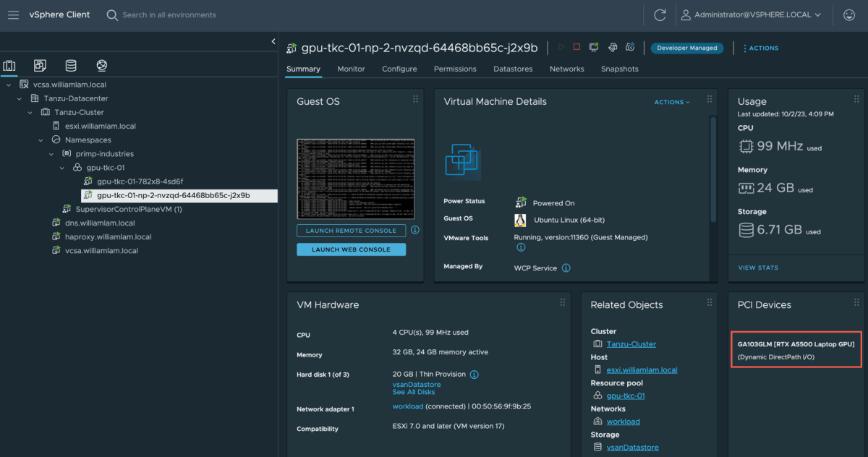Collapse the Tanzu-Datacenter tree node
Image resolution: width=868 pixels, height=457 pixels.
pos(20,98)
